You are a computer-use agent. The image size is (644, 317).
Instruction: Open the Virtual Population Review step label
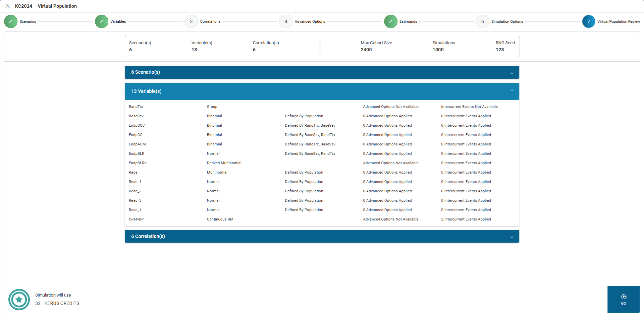click(x=619, y=21)
